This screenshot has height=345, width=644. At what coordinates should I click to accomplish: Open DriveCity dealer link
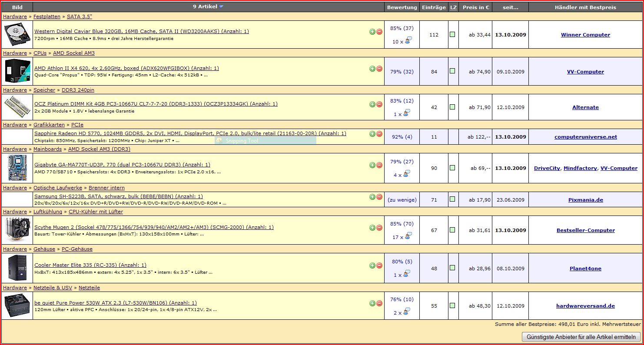(x=547, y=168)
